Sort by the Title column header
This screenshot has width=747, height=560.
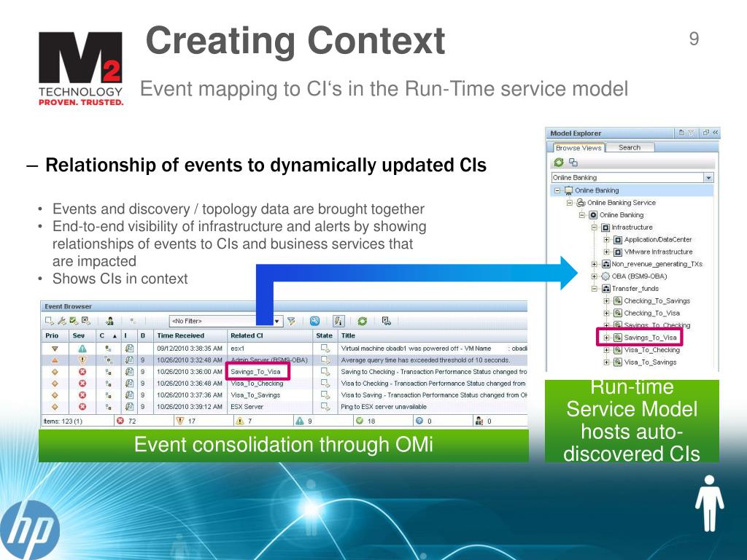433,335
